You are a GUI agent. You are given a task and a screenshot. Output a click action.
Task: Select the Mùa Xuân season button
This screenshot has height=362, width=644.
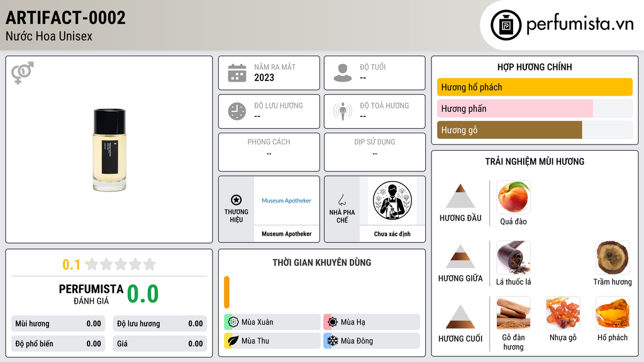tap(272, 322)
